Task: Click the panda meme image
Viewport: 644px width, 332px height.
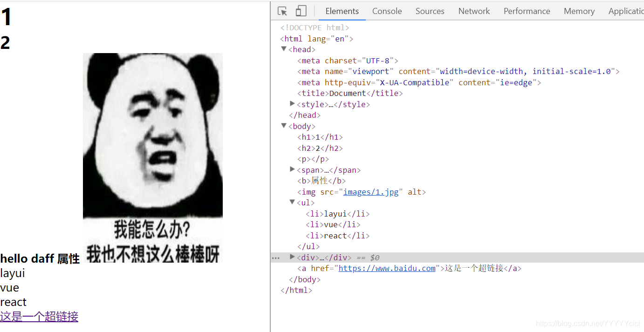Action: (153, 158)
